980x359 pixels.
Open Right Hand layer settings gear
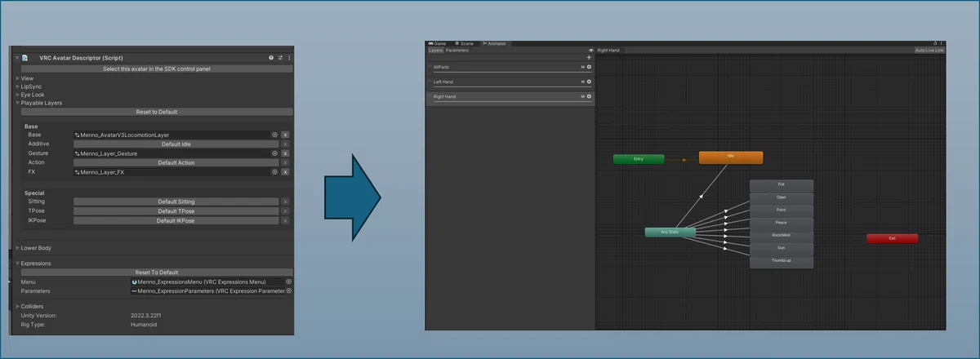[589, 96]
